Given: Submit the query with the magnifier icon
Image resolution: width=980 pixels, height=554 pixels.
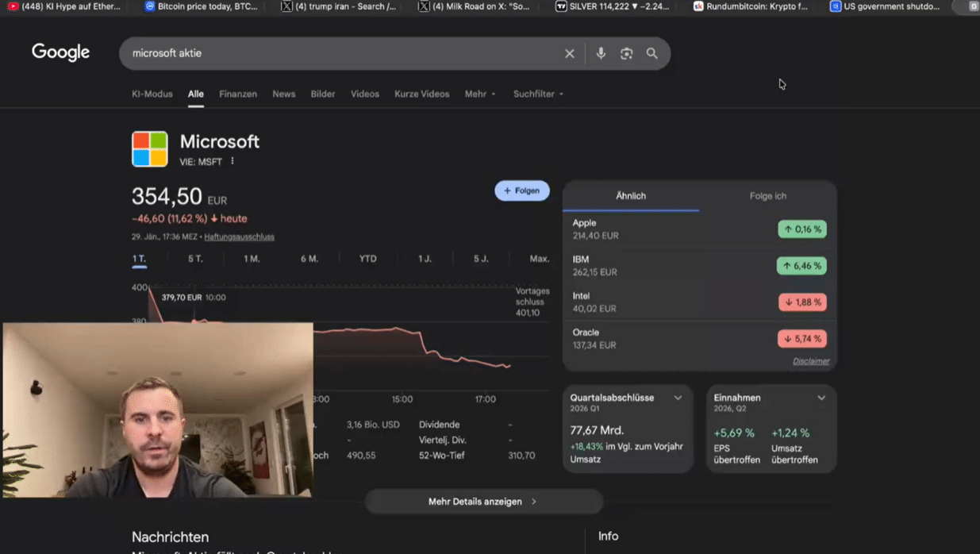Looking at the screenshot, I should point(651,53).
